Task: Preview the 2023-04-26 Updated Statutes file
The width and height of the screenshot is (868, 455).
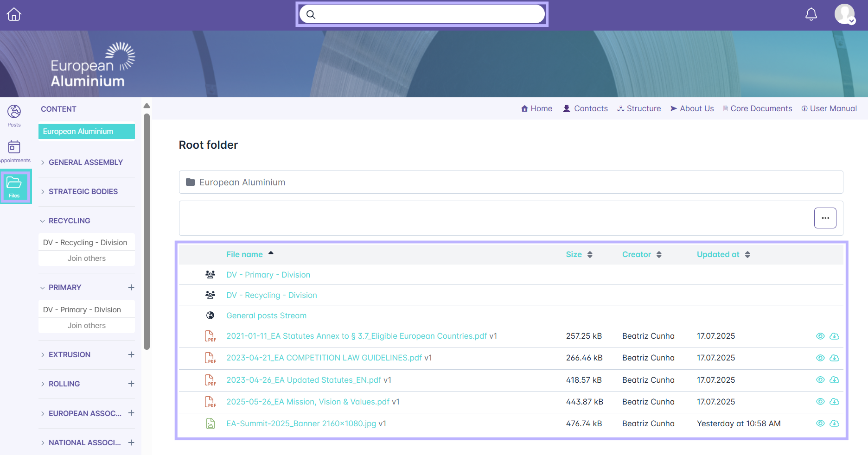Action: tap(820, 380)
